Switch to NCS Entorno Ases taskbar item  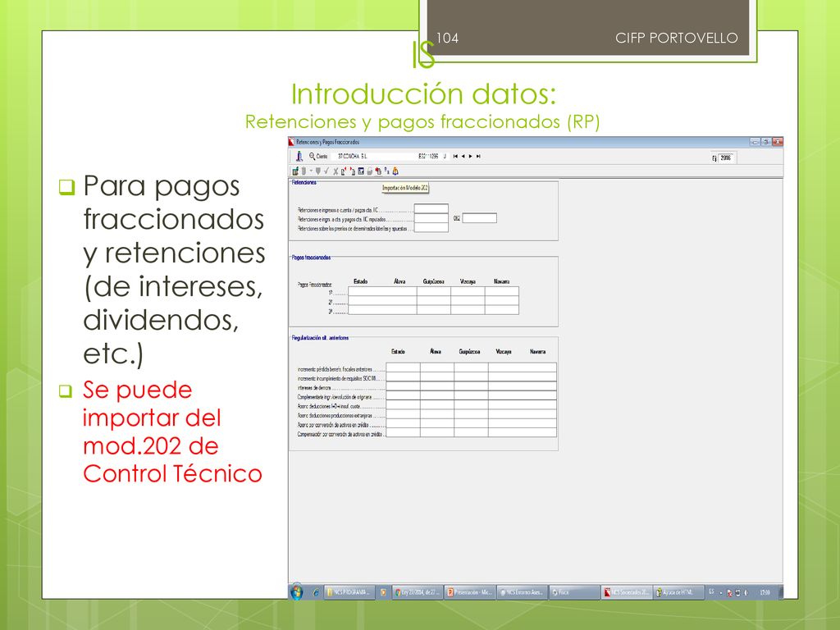point(523,592)
